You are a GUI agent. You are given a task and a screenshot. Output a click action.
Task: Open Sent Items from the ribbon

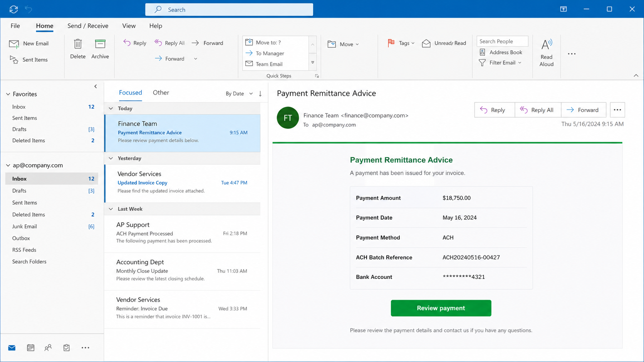(x=29, y=60)
